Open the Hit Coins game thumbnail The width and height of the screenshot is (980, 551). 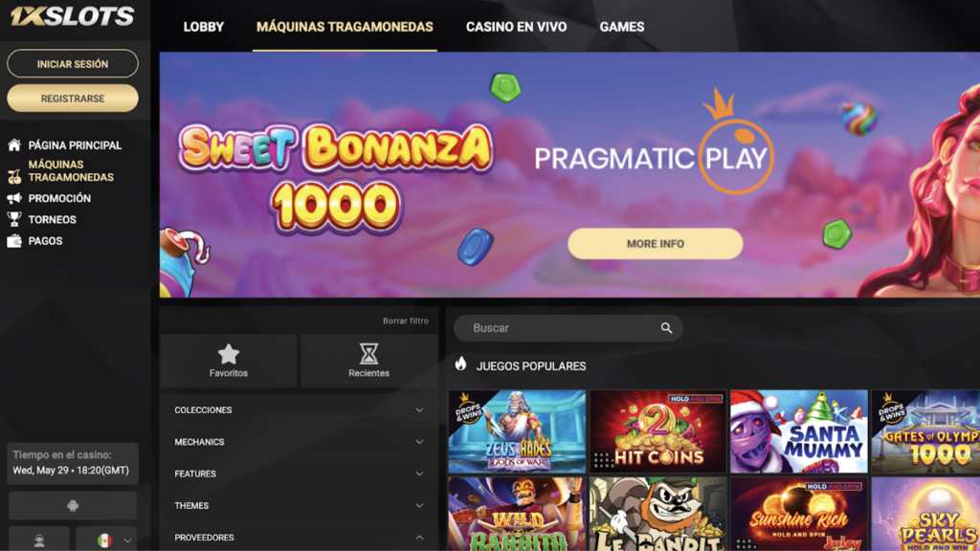(657, 431)
